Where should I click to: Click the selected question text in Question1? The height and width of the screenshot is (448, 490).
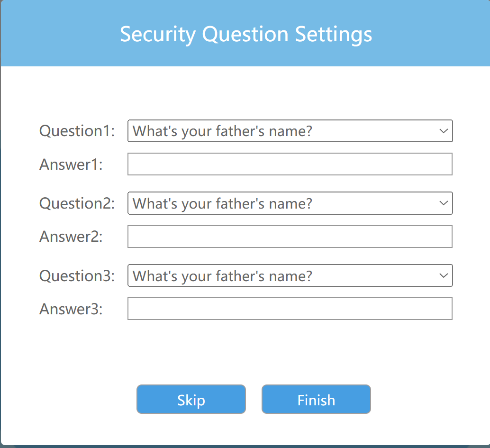(222, 131)
